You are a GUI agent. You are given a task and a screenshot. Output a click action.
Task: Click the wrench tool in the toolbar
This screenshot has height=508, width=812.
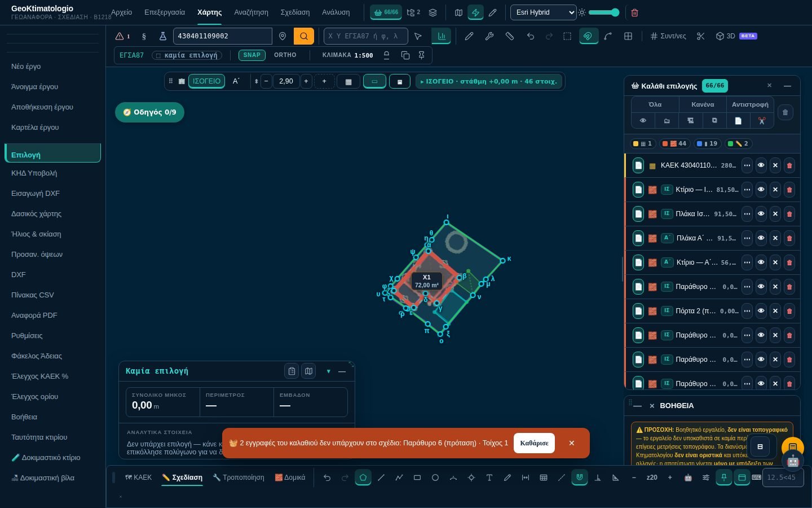(x=489, y=36)
